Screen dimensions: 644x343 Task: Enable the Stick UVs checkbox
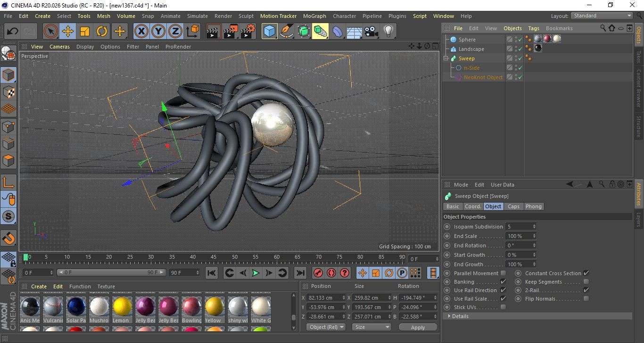[503, 307]
